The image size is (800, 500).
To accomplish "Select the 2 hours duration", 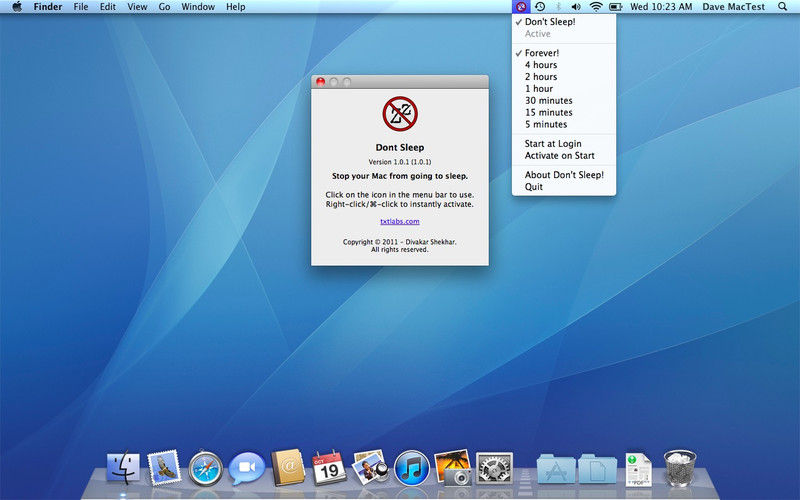I will tap(564, 77).
